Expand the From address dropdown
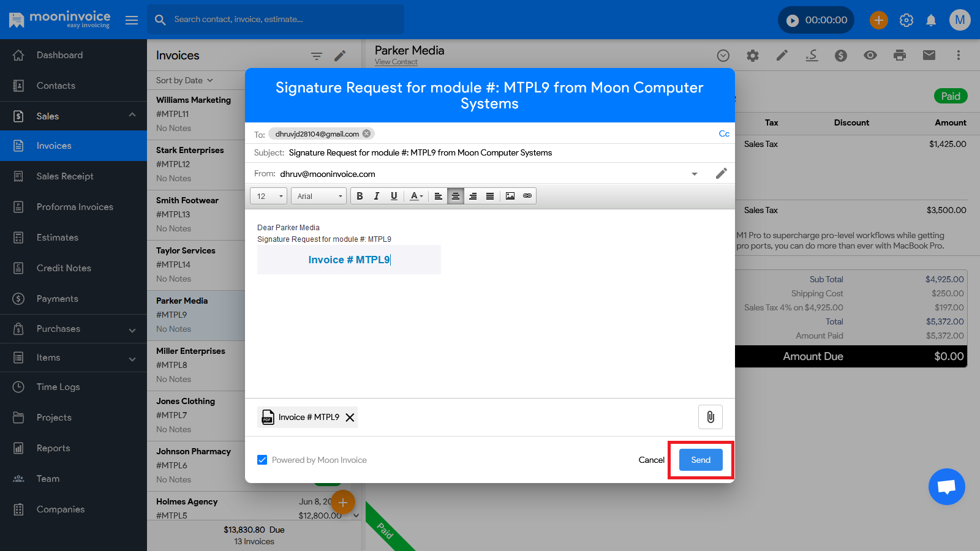Screen dimensions: 980x551 (695, 174)
